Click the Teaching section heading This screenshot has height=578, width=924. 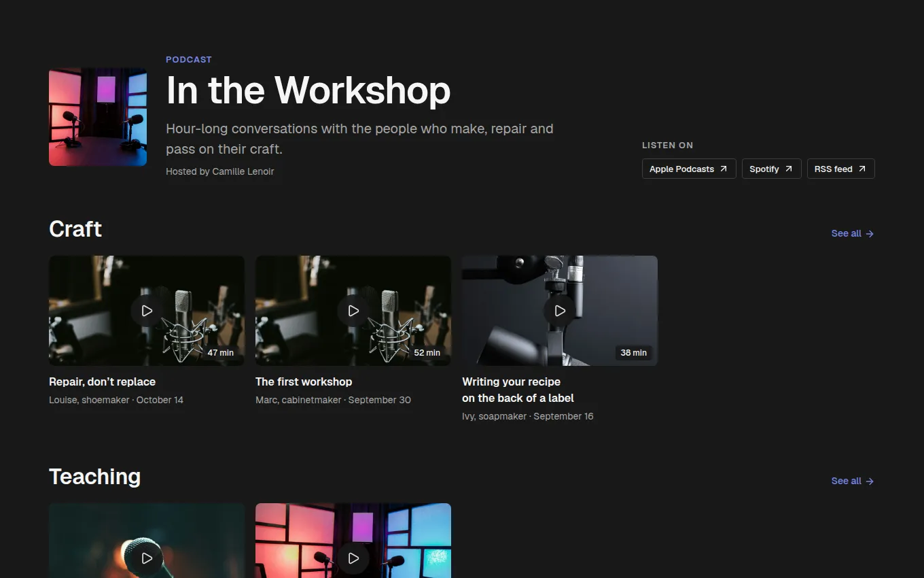coord(95,477)
